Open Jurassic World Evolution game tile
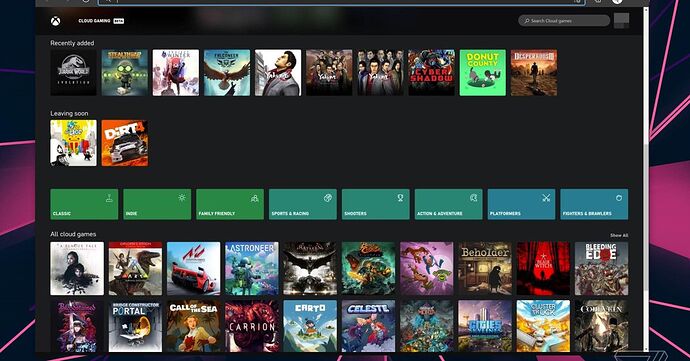 (73, 73)
